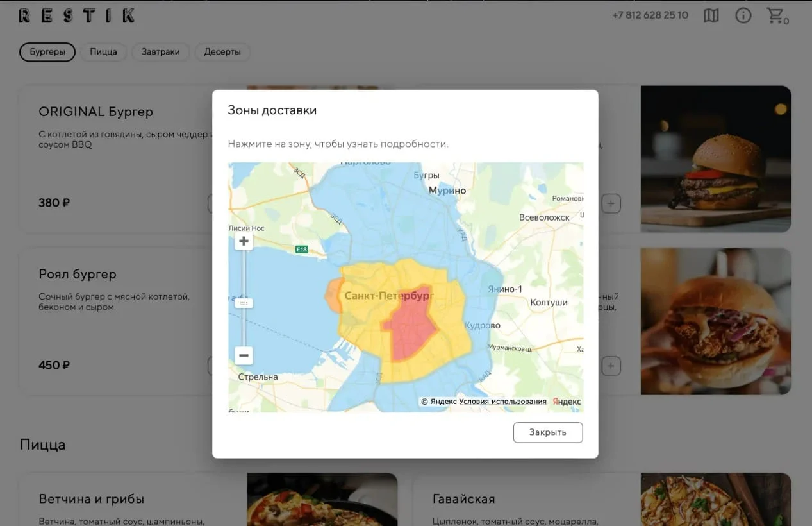Screen dimensions: 812x526
Task: Click the E18 road badge on map
Action: pyautogui.click(x=301, y=249)
